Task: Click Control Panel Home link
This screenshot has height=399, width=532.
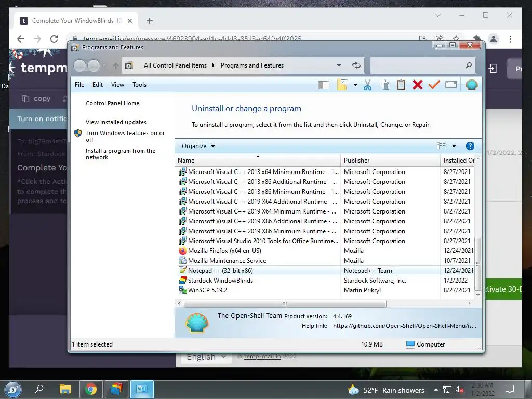Action: pyautogui.click(x=112, y=103)
